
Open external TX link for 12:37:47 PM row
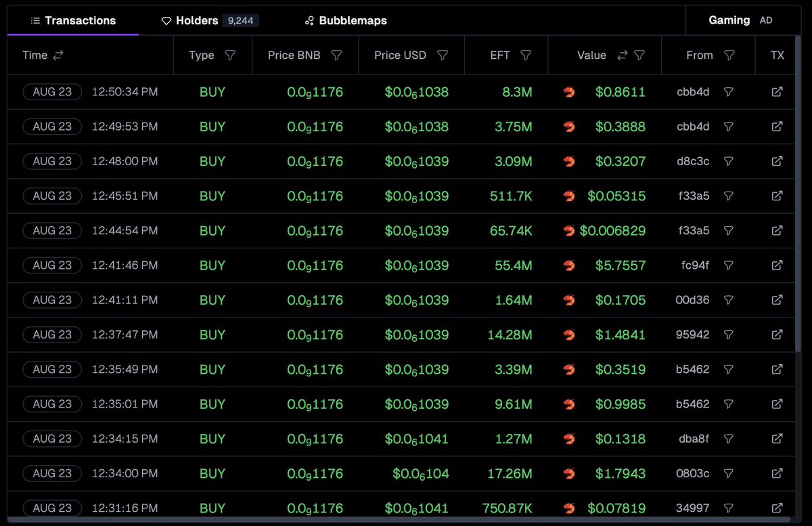click(777, 334)
